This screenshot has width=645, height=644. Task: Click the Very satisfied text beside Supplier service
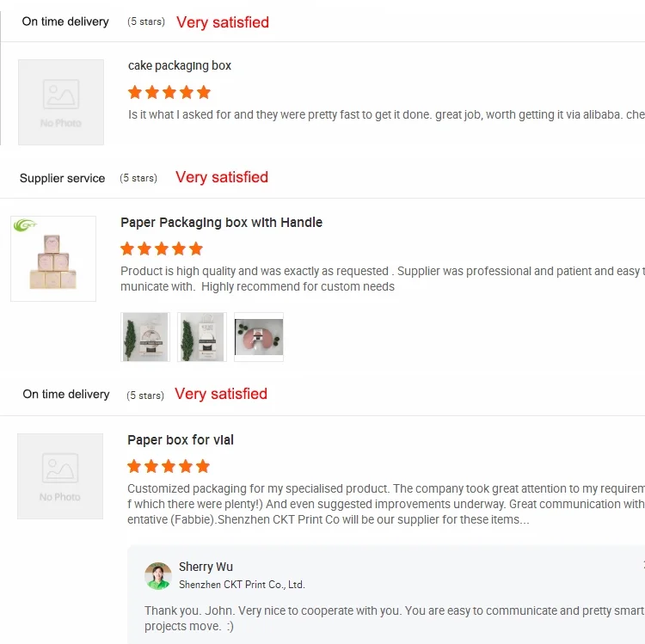[x=222, y=177]
